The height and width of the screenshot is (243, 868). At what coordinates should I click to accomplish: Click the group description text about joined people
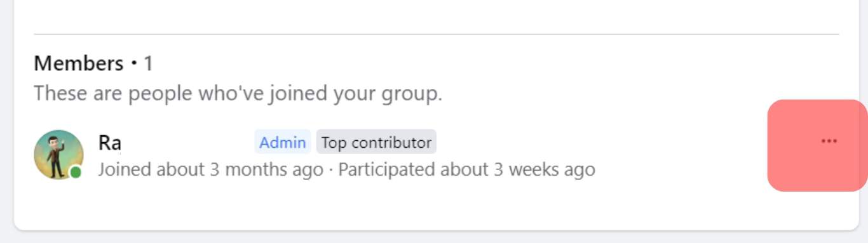coord(238,94)
